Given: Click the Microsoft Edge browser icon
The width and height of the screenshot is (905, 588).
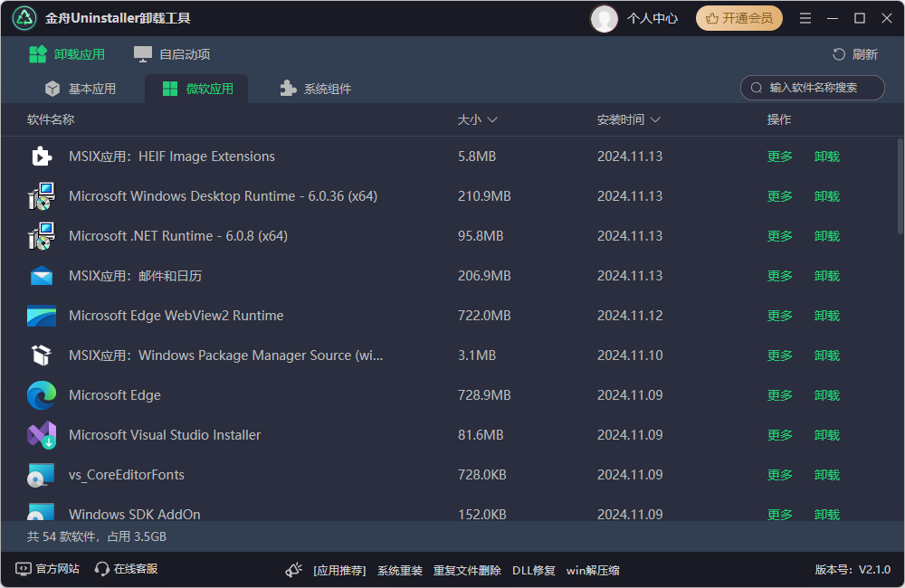Looking at the screenshot, I should tap(42, 395).
